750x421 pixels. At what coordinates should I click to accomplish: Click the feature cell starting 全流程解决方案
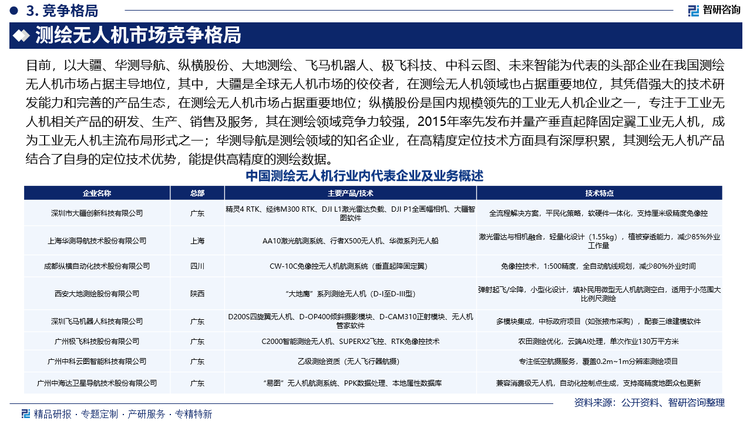599,213
